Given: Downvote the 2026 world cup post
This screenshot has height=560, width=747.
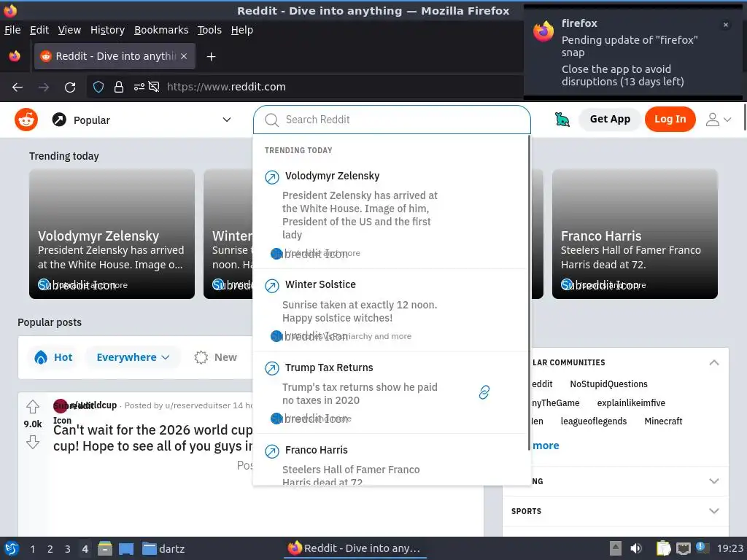Looking at the screenshot, I should click(x=33, y=442).
